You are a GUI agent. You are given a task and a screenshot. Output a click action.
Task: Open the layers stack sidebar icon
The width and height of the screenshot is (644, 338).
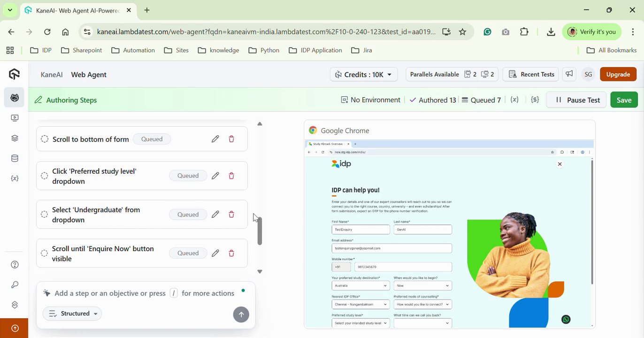click(x=15, y=138)
